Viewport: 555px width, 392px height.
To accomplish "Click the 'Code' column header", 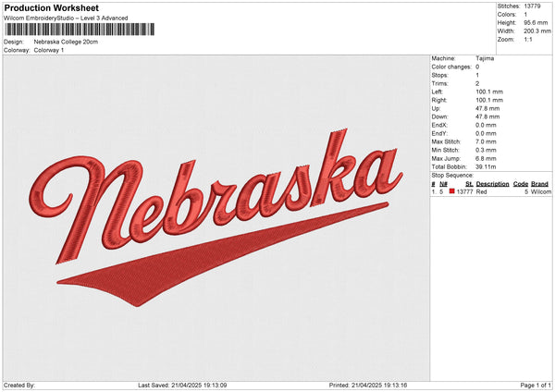I will (520, 184).
